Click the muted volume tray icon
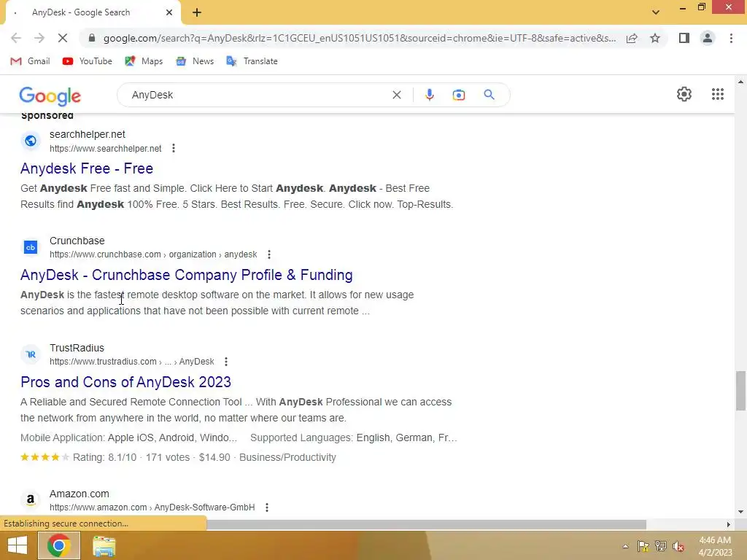 [678, 546]
